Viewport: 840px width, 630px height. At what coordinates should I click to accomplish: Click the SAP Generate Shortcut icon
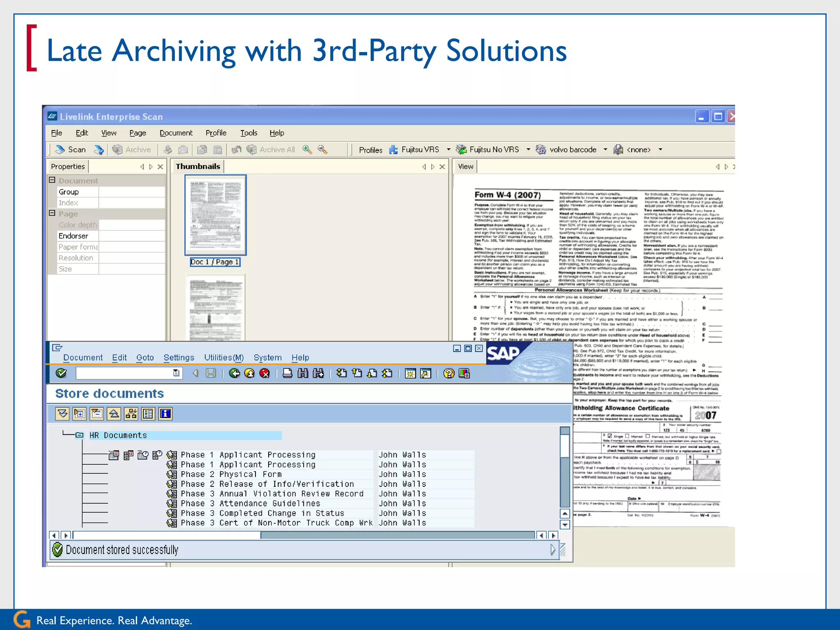click(x=426, y=373)
